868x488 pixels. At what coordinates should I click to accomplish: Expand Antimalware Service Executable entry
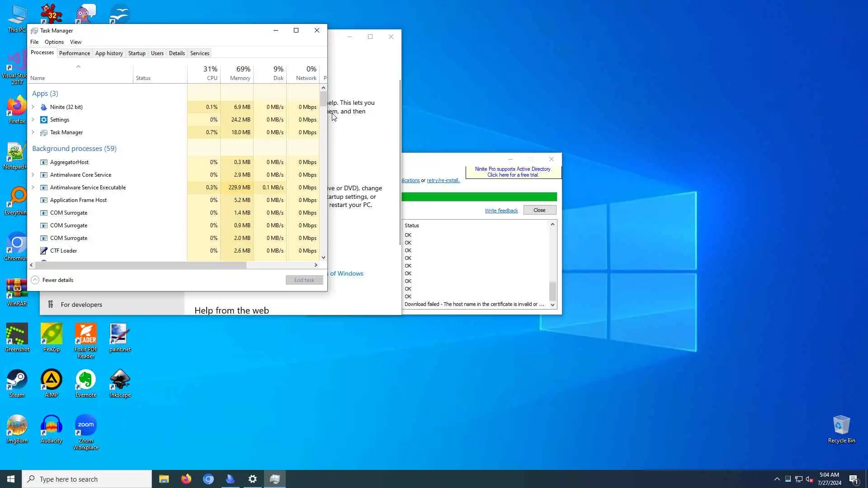point(33,188)
